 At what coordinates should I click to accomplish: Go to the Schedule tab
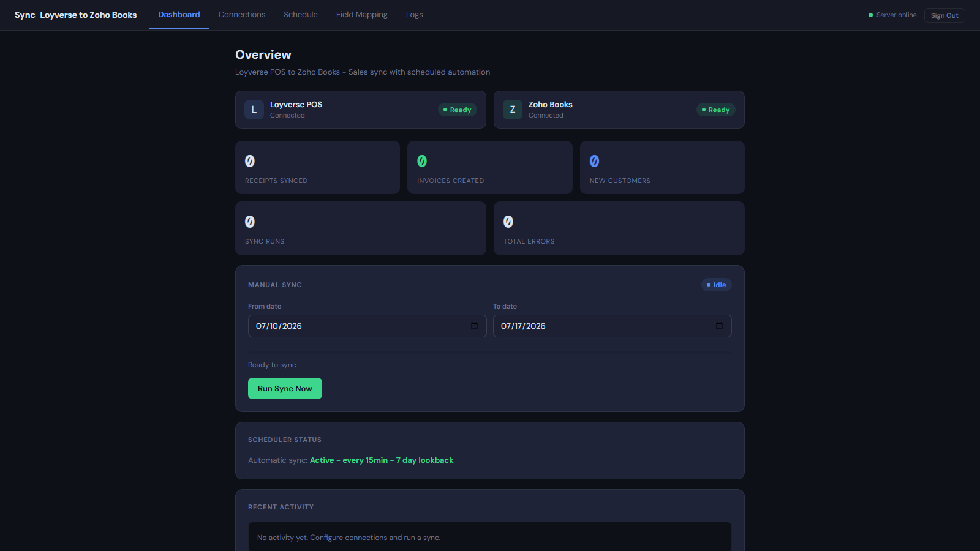[301, 15]
